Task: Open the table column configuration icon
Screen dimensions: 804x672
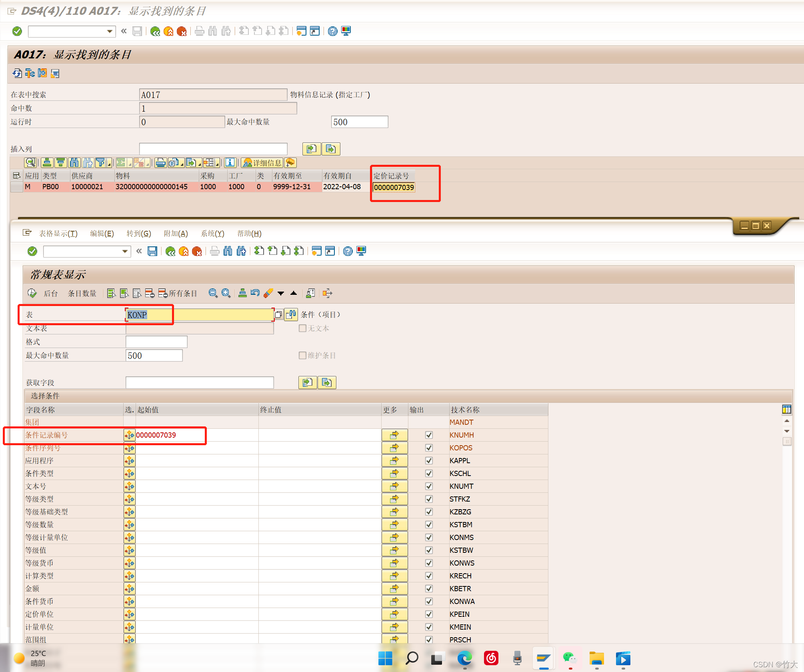Action: click(x=786, y=409)
